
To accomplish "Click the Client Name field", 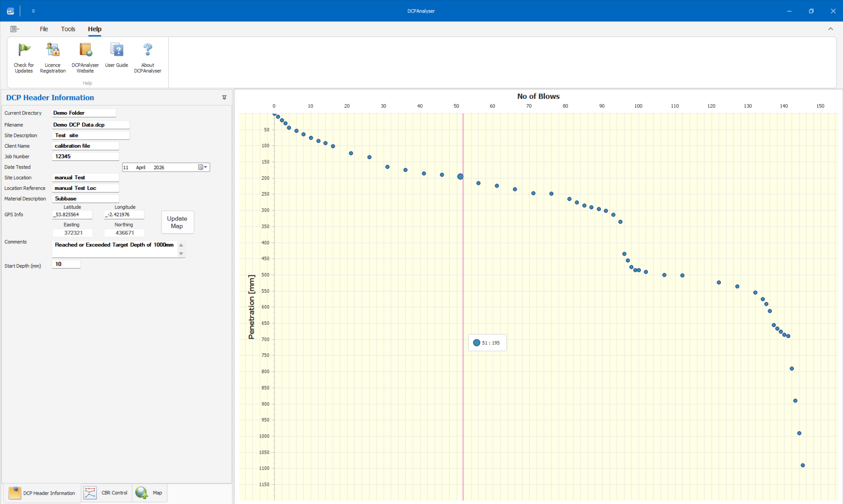I will (86, 146).
